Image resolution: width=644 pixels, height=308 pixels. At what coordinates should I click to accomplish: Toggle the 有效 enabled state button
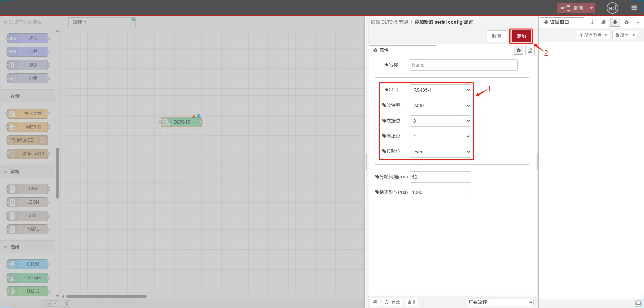click(x=392, y=302)
